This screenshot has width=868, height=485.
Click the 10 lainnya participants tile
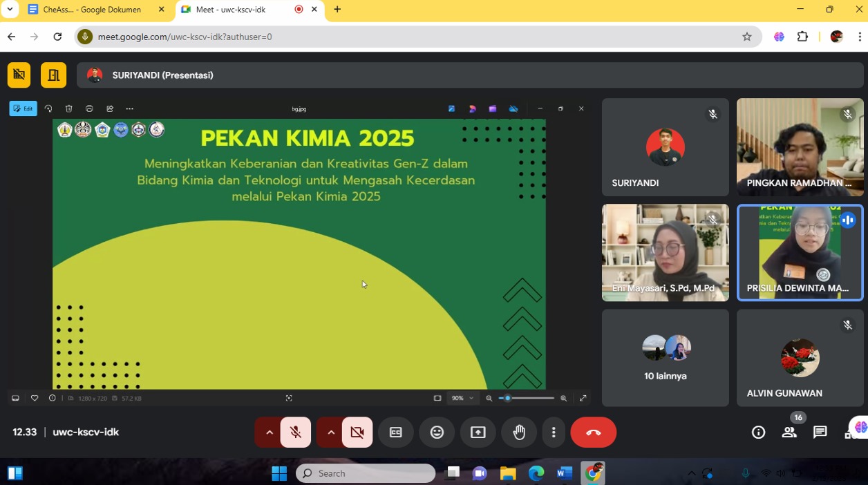[665, 358]
